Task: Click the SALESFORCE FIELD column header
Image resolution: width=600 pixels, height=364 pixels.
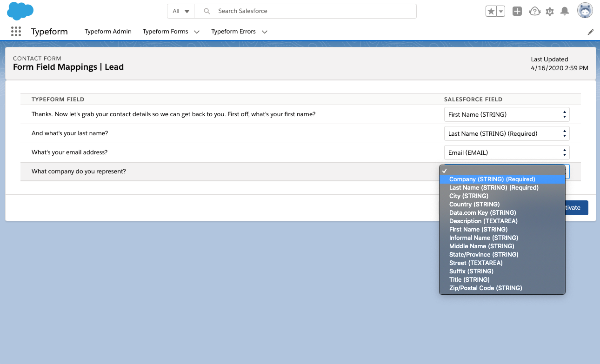Action: pyautogui.click(x=473, y=99)
